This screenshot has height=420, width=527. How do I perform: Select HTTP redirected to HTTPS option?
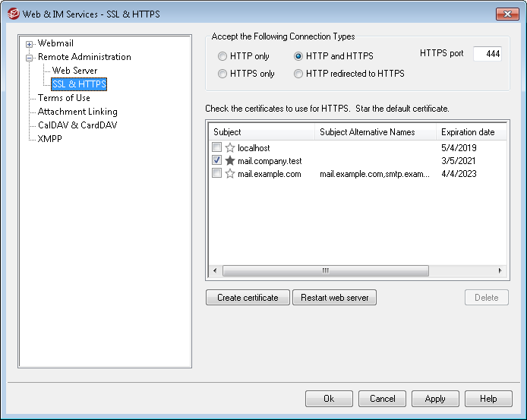(x=298, y=74)
